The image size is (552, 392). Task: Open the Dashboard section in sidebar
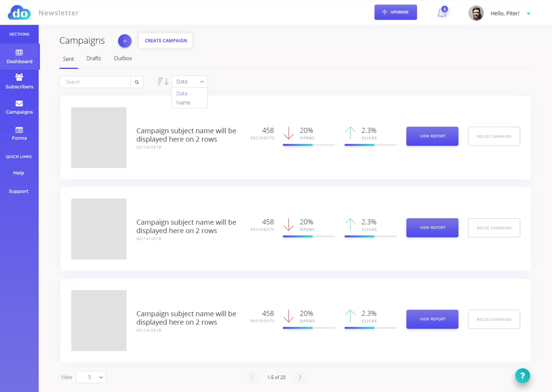coord(19,57)
